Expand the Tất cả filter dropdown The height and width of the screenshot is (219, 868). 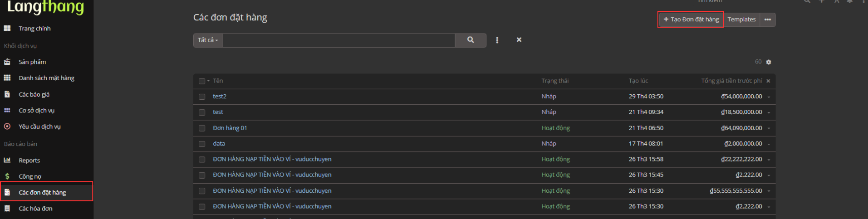(x=208, y=40)
